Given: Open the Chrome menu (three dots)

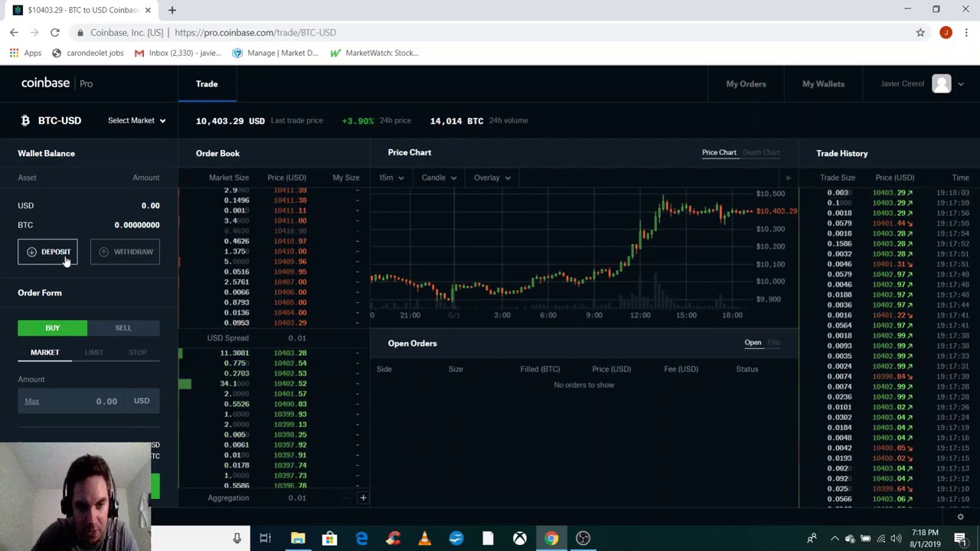Looking at the screenshot, I should click(966, 32).
